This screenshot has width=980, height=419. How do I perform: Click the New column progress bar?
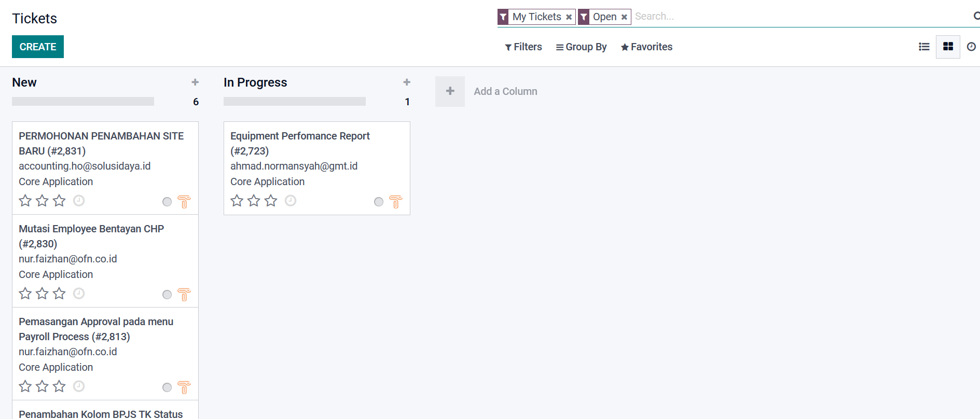coord(83,102)
